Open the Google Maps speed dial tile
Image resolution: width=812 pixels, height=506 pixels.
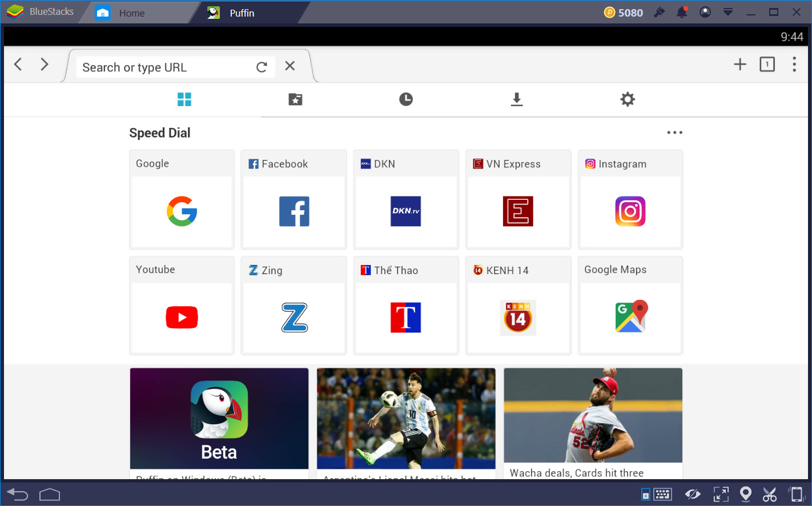[630, 306]
